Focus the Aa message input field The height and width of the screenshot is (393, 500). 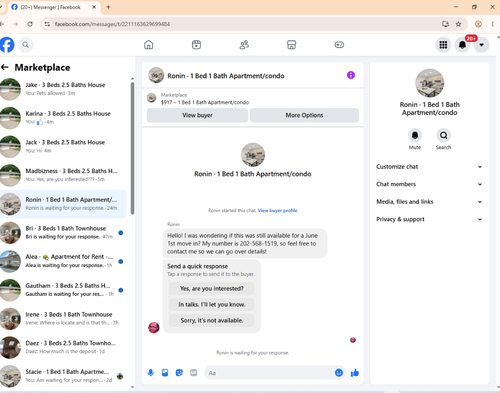pyautogui.click(x=269, y=373)
